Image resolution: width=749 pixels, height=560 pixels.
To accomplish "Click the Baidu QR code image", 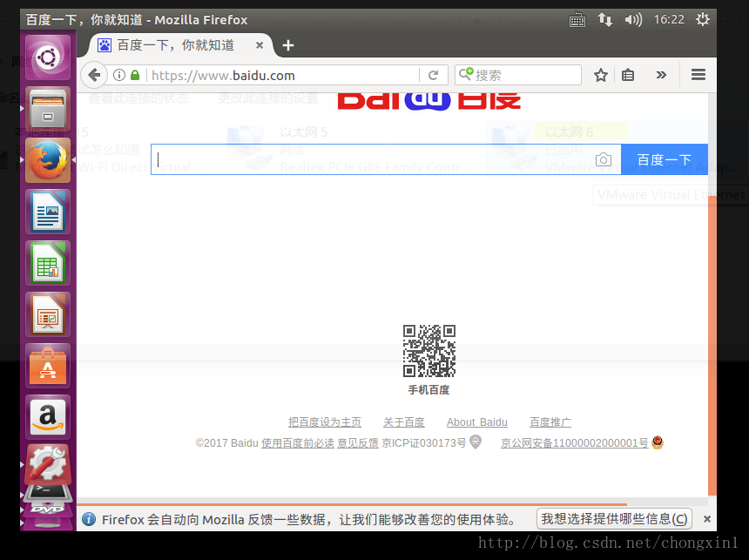I will tap(429, 351).
